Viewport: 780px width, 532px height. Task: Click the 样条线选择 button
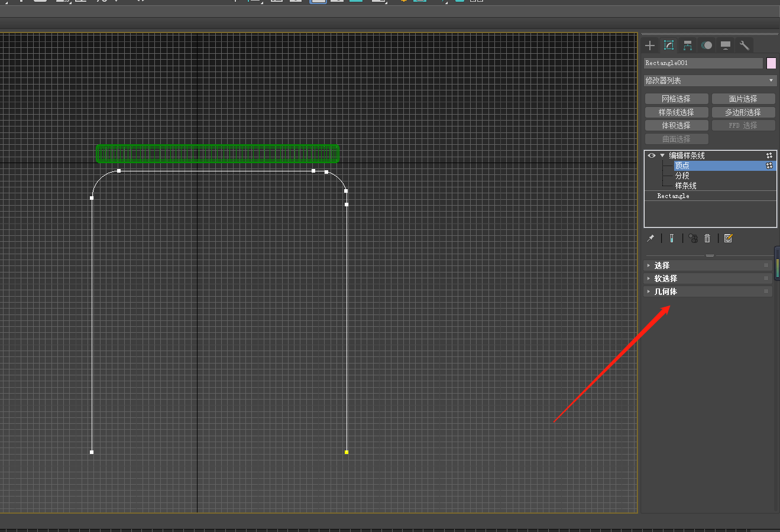677,112
